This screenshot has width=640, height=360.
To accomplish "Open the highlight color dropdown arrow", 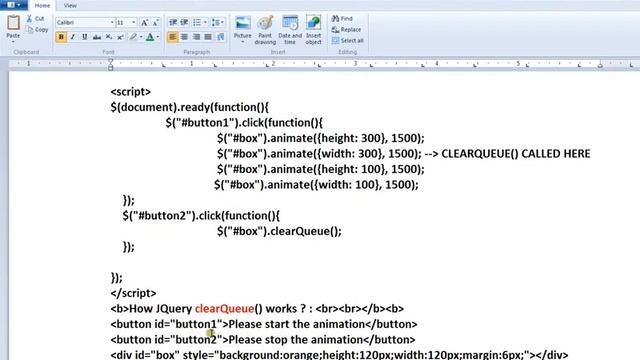I will [x=141, y=37].
